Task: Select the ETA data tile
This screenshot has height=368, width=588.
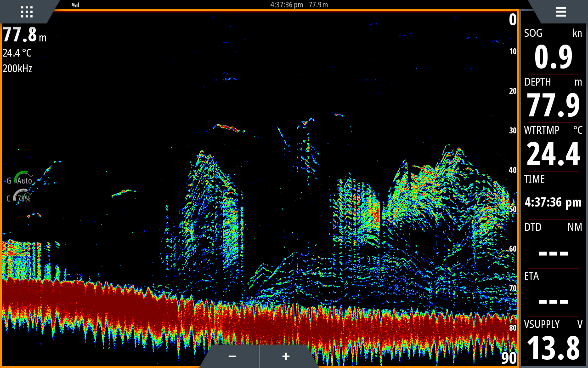Action: (x=553, y=293)
